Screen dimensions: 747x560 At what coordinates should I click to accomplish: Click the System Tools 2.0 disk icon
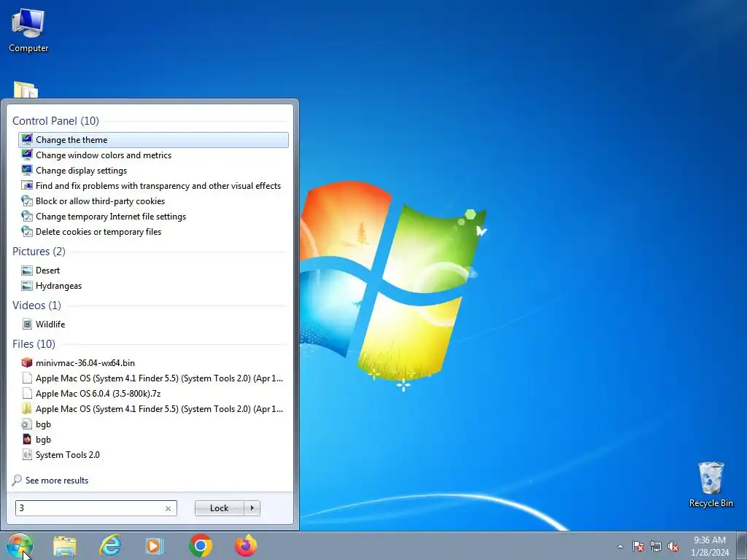[27, 455]
